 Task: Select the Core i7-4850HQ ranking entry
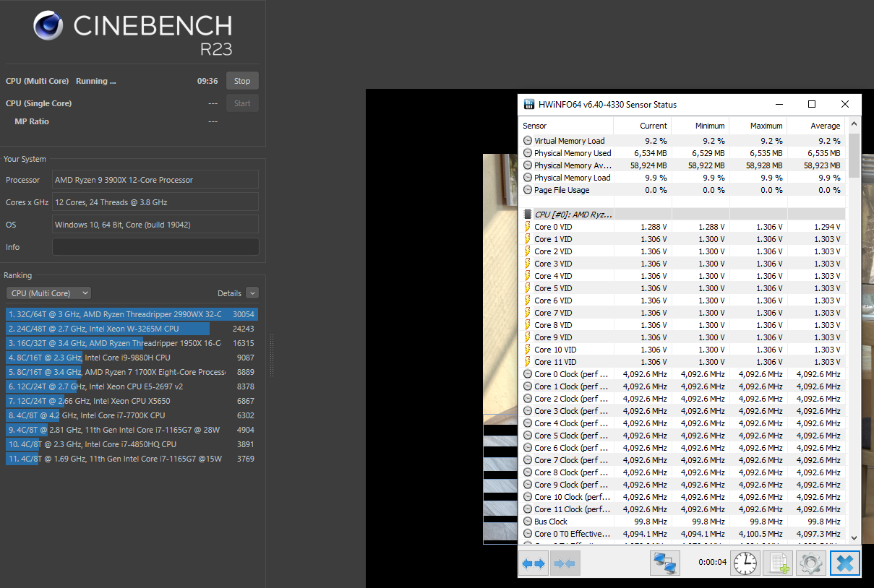tap(132, 444)
